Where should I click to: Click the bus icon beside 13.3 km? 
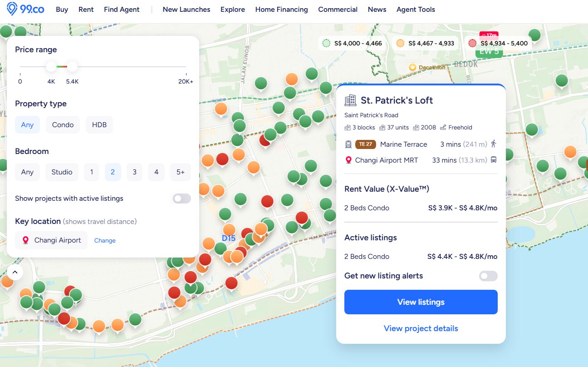coord(493,160)
